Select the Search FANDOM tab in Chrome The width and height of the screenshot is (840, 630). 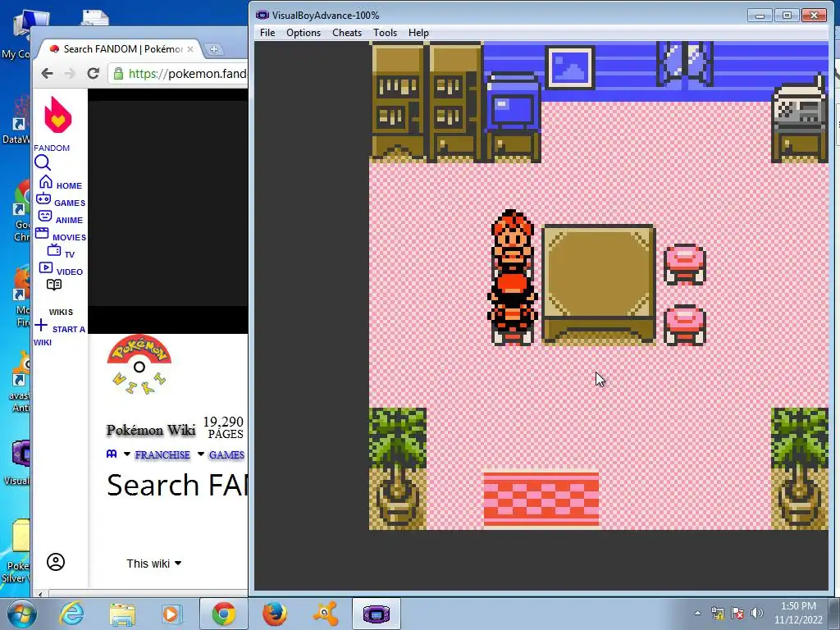click(x=118, y=49)
